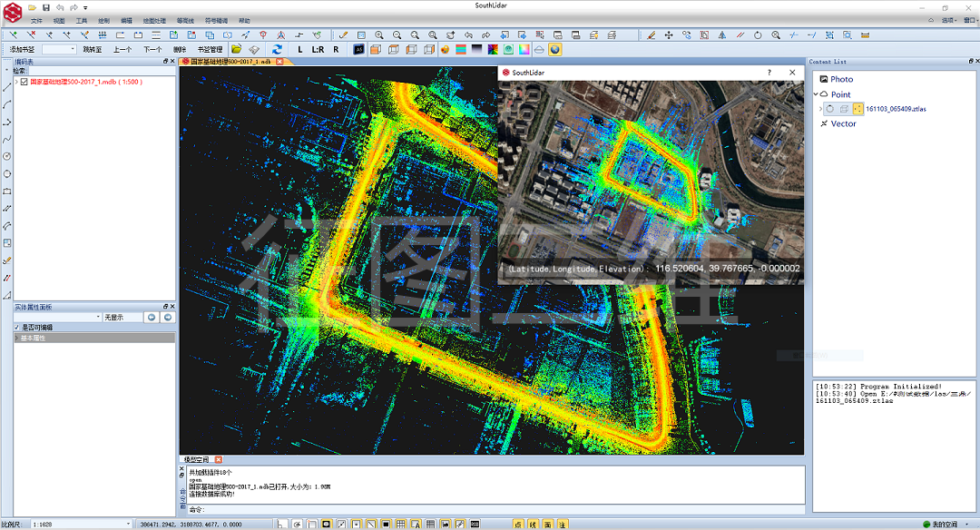
Task: Choose the black-to-white gradient color swatch
Action: [477, 49]
